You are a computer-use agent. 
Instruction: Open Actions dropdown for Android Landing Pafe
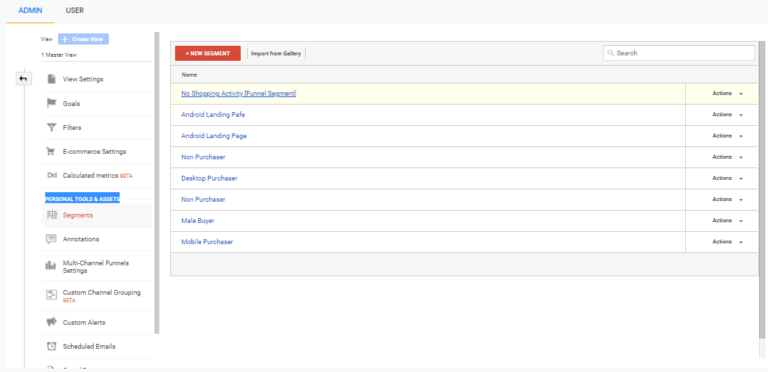727,115
